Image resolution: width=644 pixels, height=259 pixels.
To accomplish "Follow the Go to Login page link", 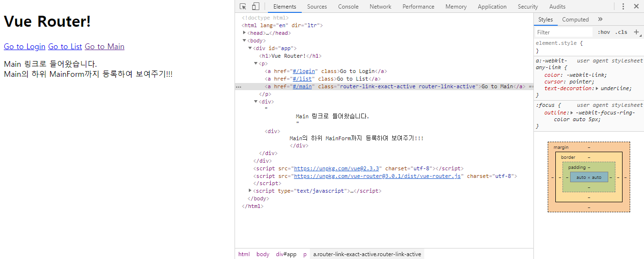I will 24,47.
